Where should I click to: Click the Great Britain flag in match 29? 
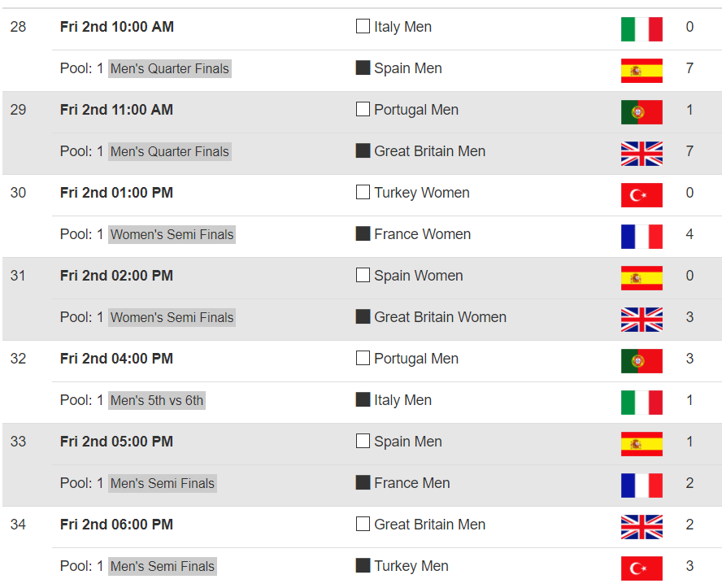[642, 154]
